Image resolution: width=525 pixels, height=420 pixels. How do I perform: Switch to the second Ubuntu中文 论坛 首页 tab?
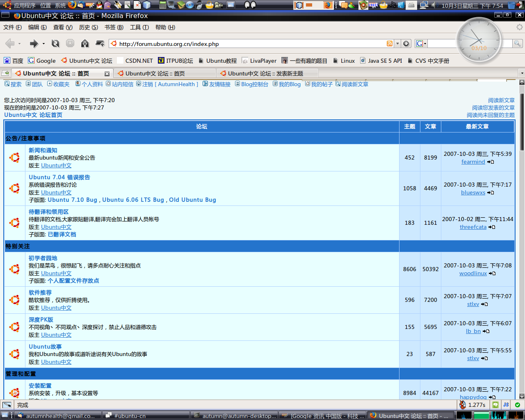click(165, 73)
